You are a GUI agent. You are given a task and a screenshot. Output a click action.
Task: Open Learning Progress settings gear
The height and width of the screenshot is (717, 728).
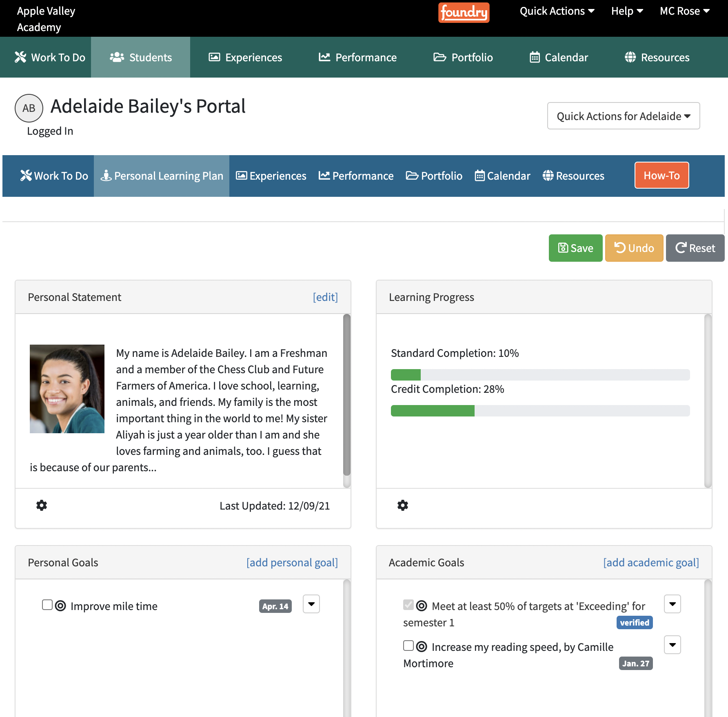point(403,505)
